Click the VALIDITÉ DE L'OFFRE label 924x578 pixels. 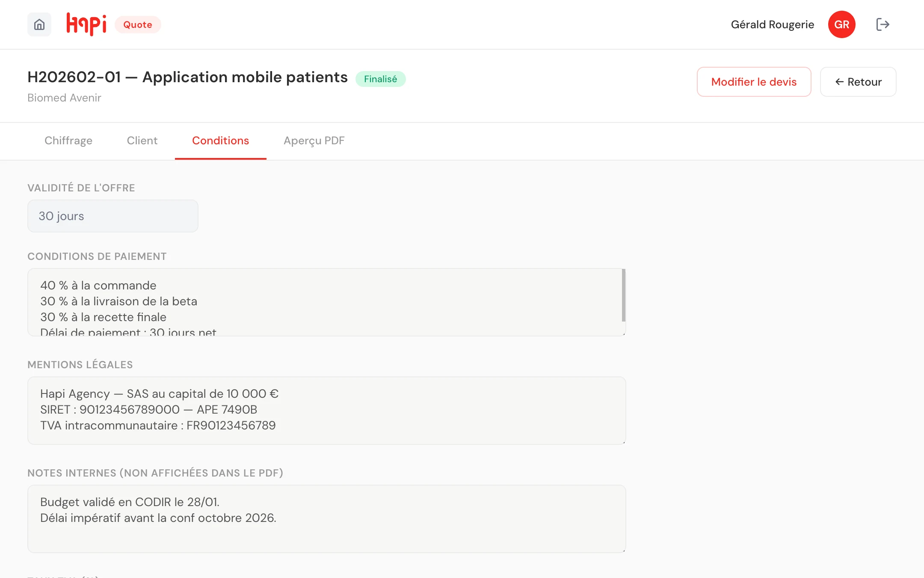(81, 188)
